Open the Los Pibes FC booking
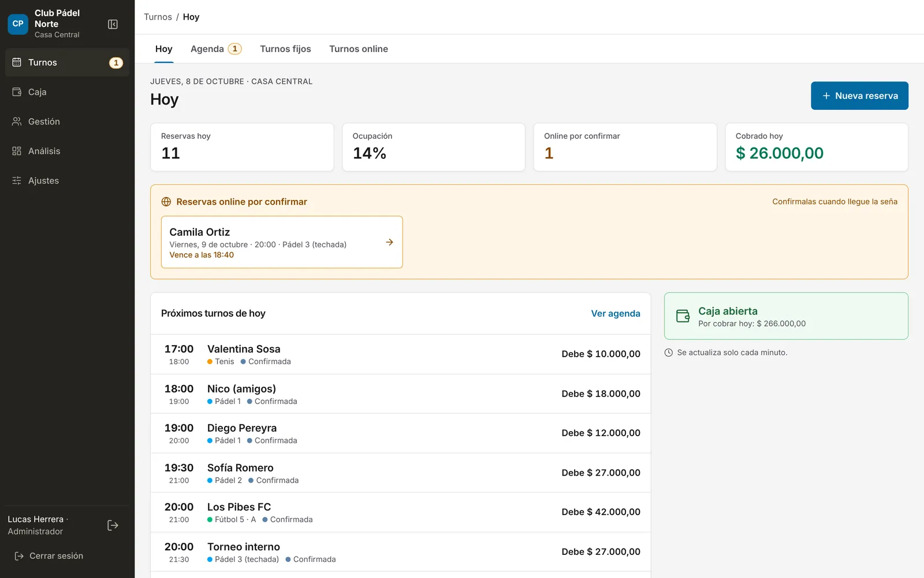The height and width of the screenshot is (578, 924). 400,513
